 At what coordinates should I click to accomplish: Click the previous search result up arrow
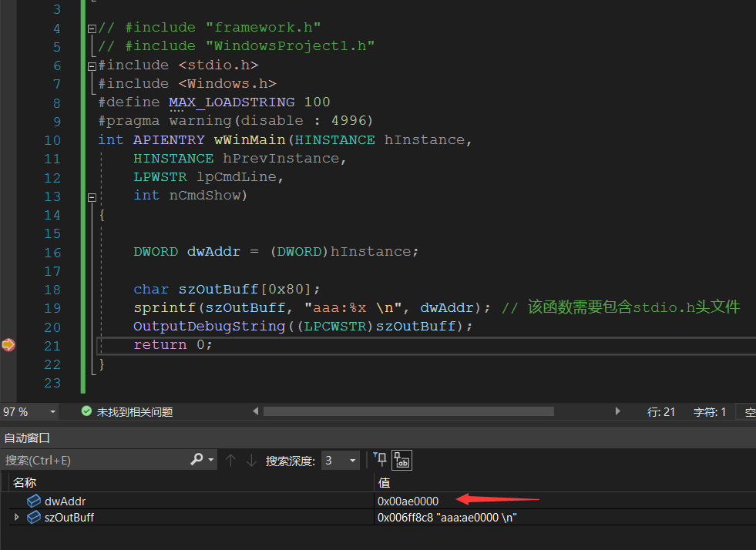point(230,460)
